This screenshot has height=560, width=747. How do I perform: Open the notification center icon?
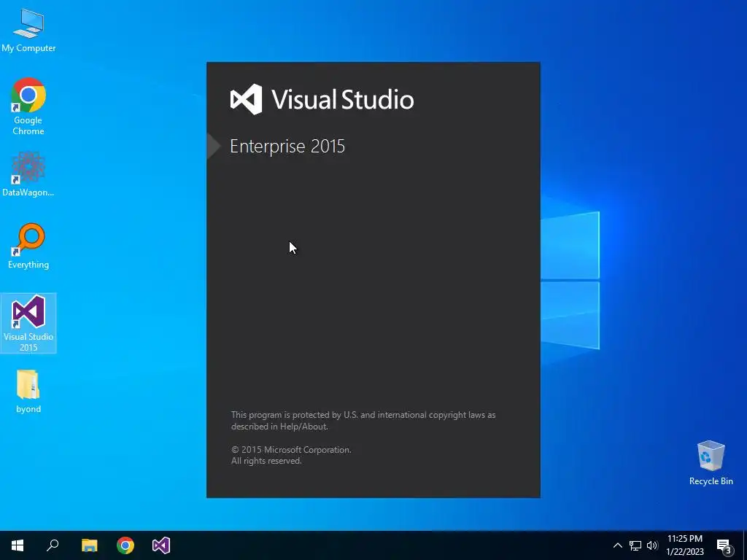(724, 545)
